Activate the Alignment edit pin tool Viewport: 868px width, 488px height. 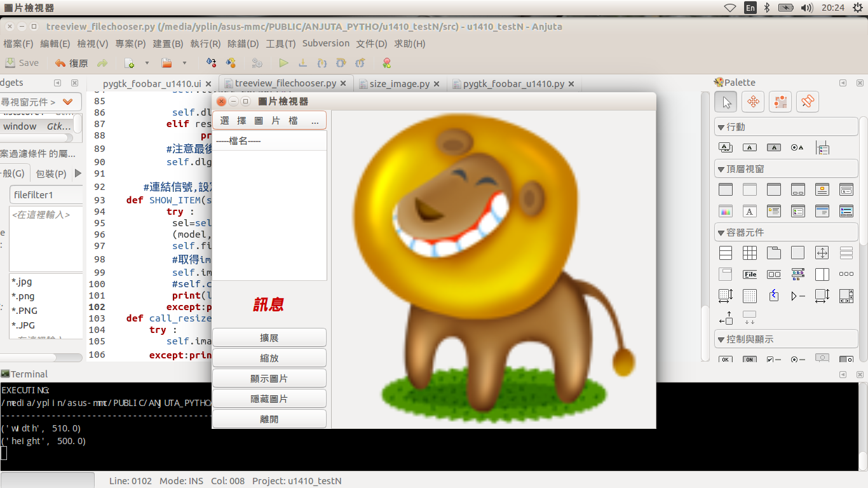click(x=808, y=102)
